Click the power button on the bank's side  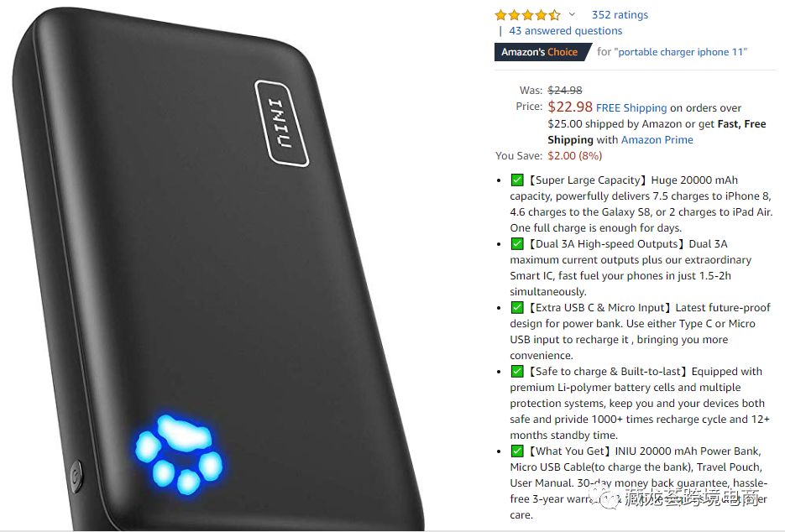coord(76,477)
